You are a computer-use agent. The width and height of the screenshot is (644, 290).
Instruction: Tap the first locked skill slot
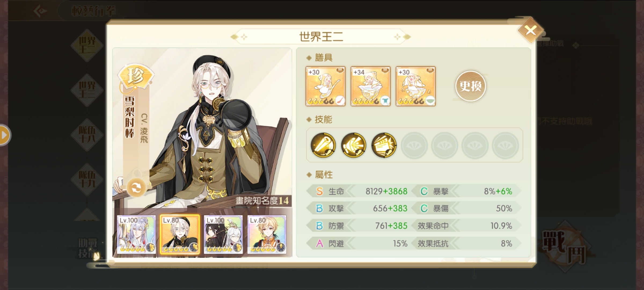(x=414, y=145)
